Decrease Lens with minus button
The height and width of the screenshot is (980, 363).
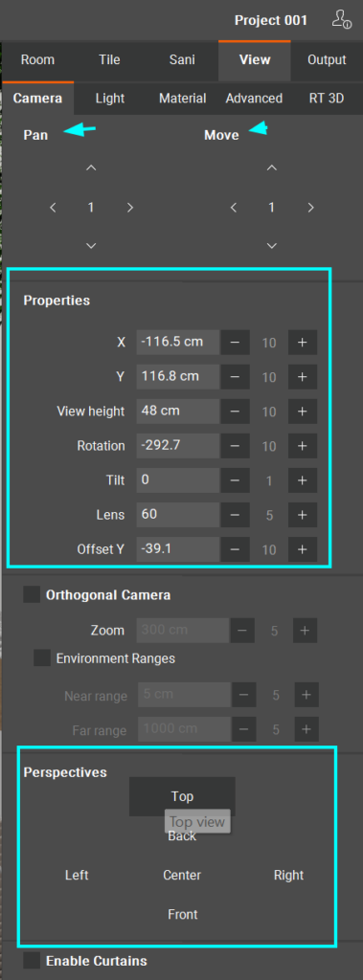coord(235,515)
